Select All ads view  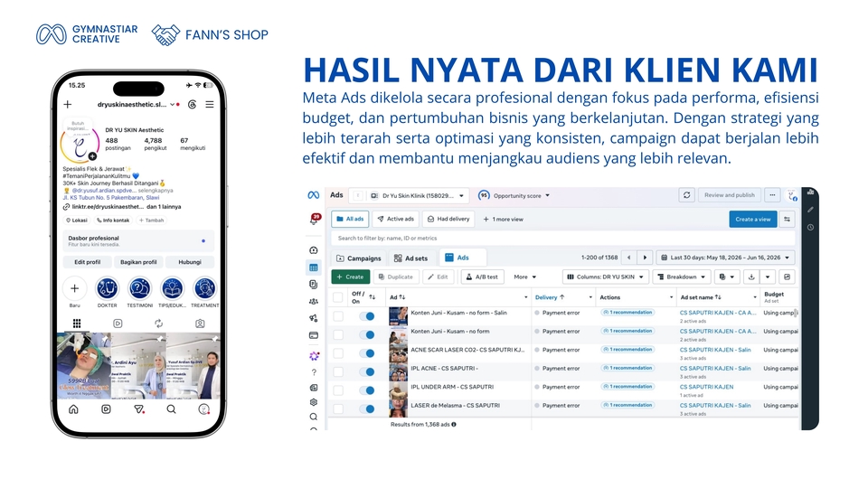tap(350, 219)
